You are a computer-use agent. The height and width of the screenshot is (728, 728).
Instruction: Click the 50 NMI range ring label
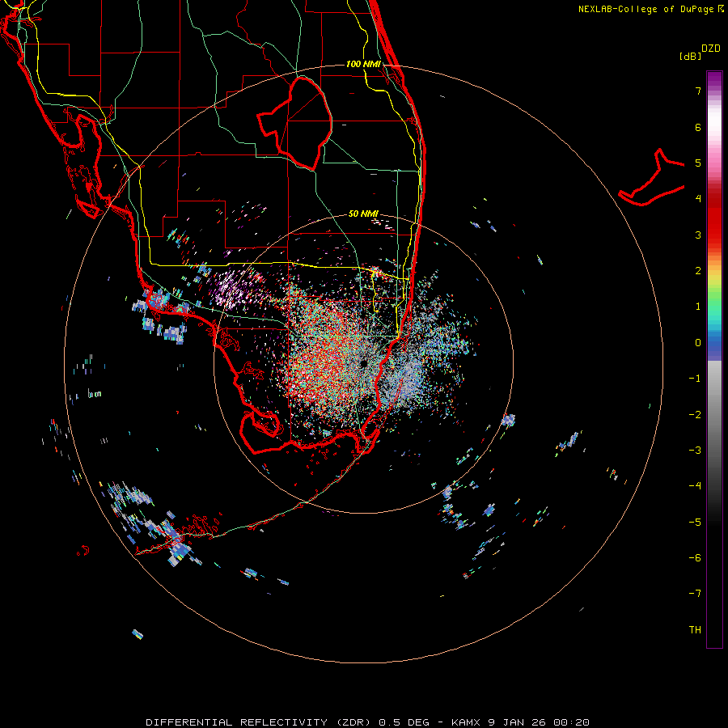click(x=363, y=214)
